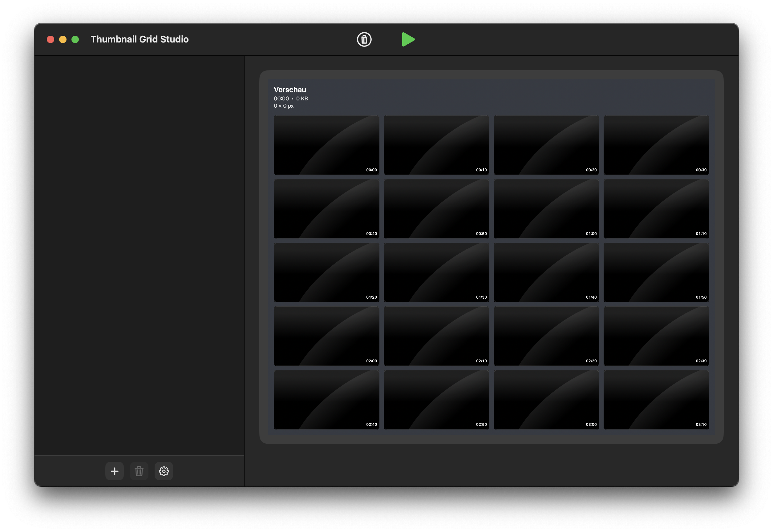Select the 00:00 frame thumbnail
This screenshot has width=773, height=532.
[x=326, y=145]
